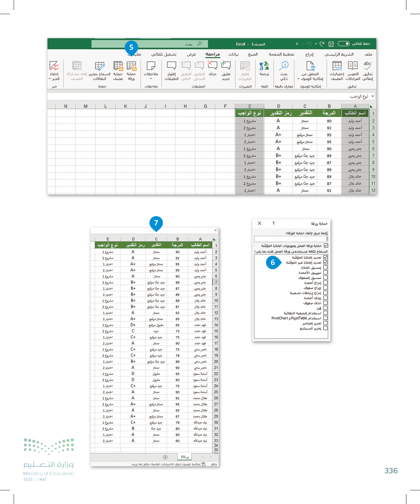The height and width of the screenshot is (504, 420).
Task: Expand the Notes (ملاحظات) dropdown
Action: coord(151,79)
